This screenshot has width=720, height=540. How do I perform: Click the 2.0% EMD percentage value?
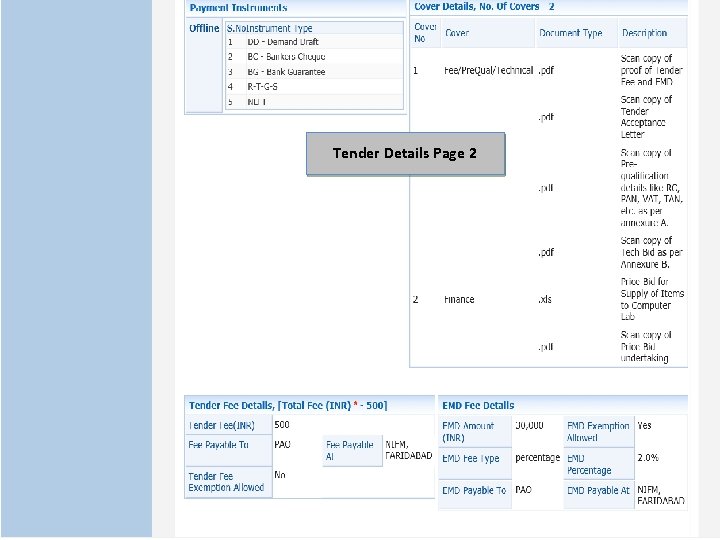click(x=648, y=458)
